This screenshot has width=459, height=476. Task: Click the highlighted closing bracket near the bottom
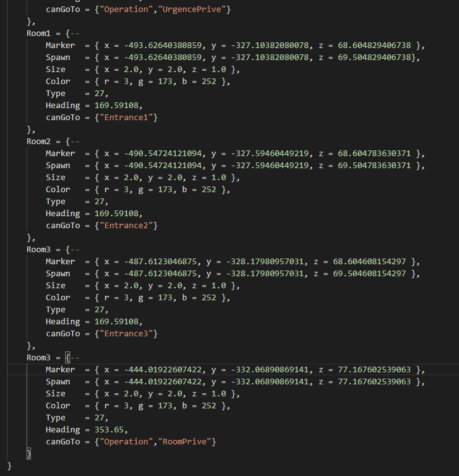[28, 453]
